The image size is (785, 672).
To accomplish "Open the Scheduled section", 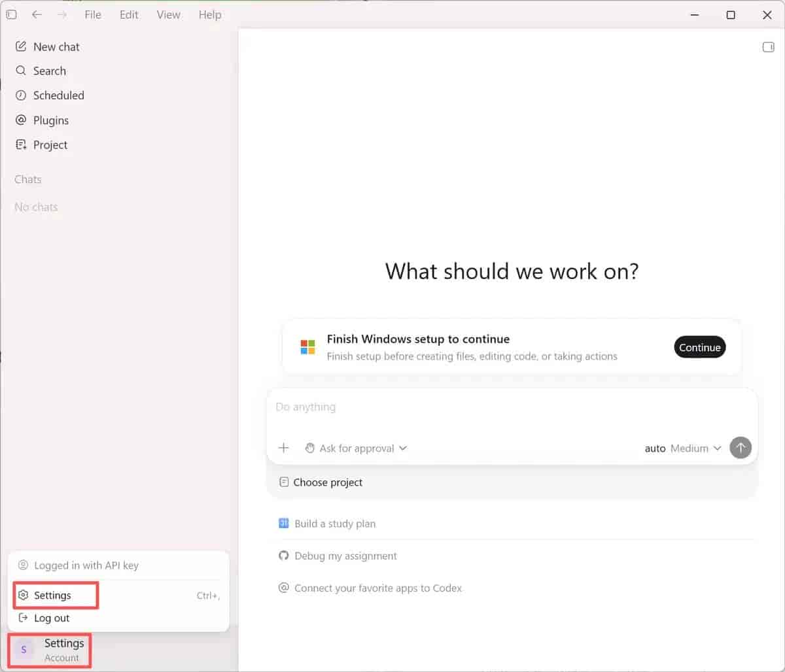I will pyautogui.click(x=50, y=95).
